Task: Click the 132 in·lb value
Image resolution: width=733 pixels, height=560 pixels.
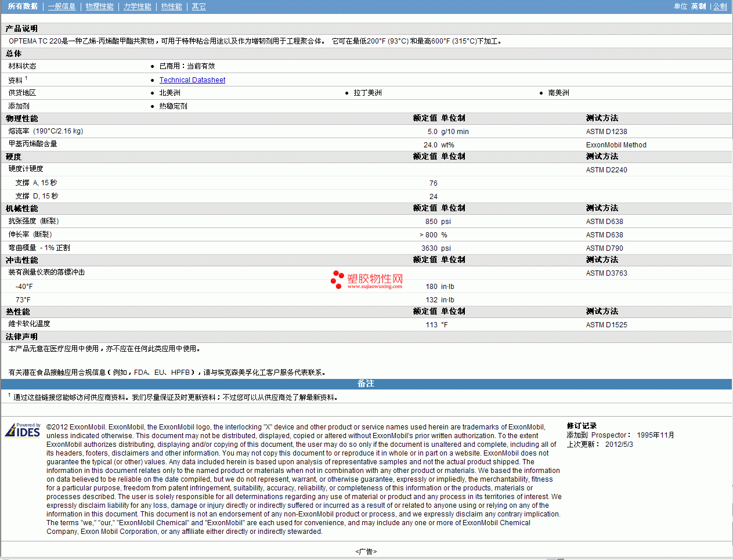Action: [439, 300]
